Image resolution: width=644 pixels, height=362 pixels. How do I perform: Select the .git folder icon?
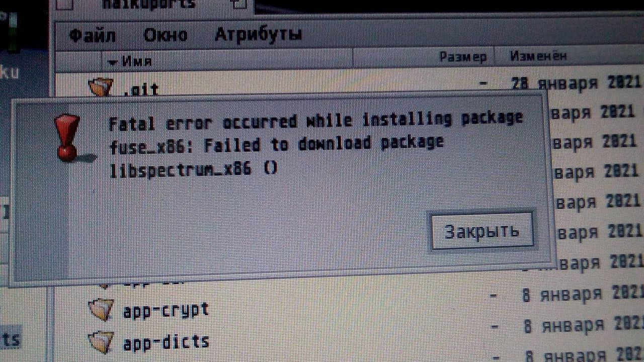(101, 87)
